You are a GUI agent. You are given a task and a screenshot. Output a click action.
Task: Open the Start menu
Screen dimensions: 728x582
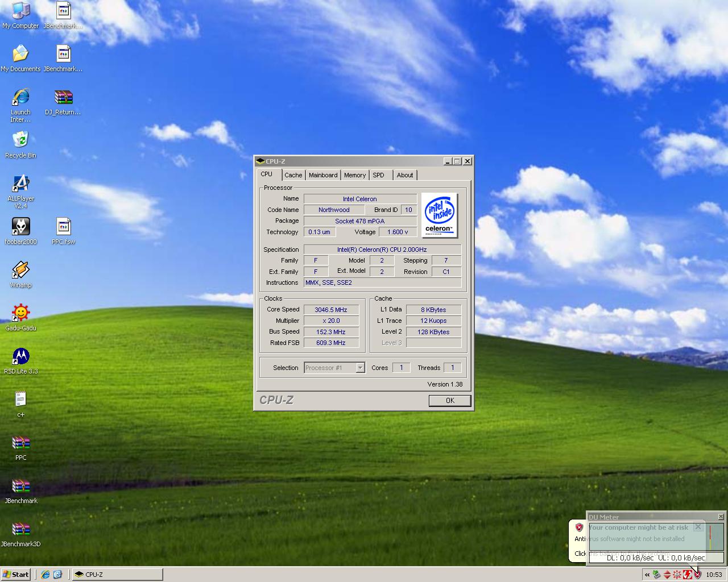(x=16, y=575)
